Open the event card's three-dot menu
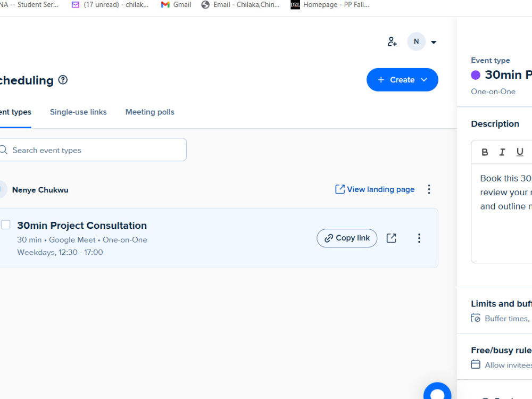This screenshot has height=399, width=532. tap(419, 238)
